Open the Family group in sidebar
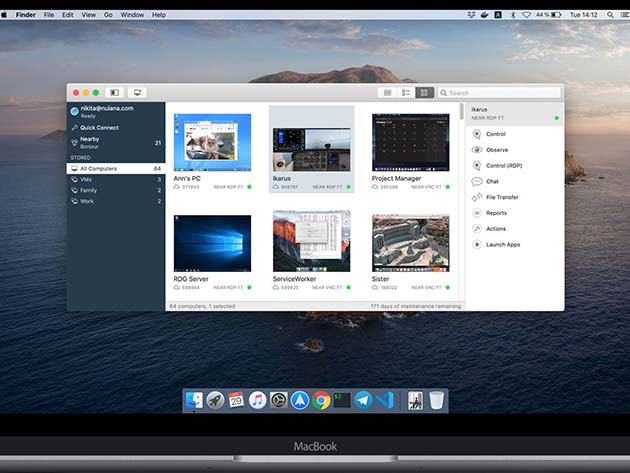630x473 pixels. click(x=116, y=190)
